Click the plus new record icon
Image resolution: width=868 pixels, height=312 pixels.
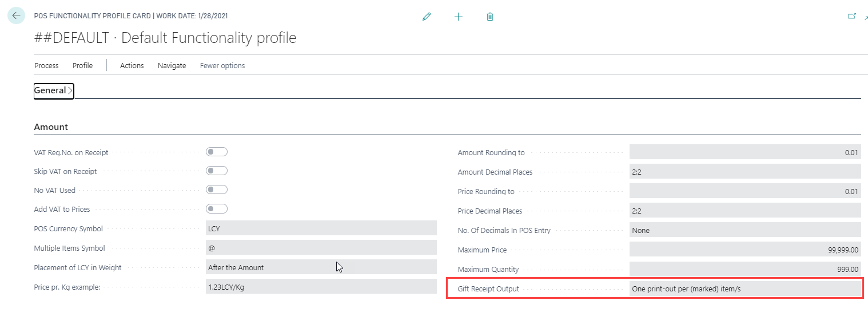click(458, 17)
